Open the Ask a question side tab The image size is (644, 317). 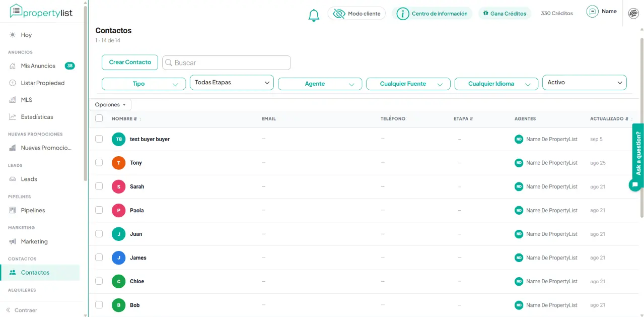638,153
